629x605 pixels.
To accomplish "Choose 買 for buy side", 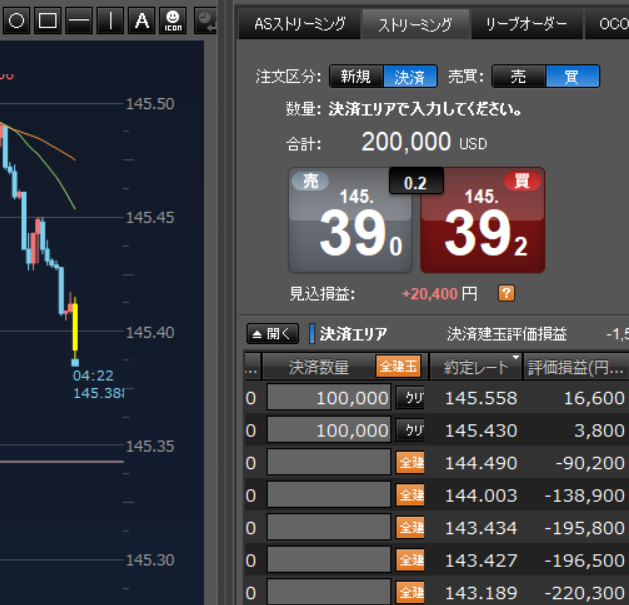I will click(x=572, y=76).
